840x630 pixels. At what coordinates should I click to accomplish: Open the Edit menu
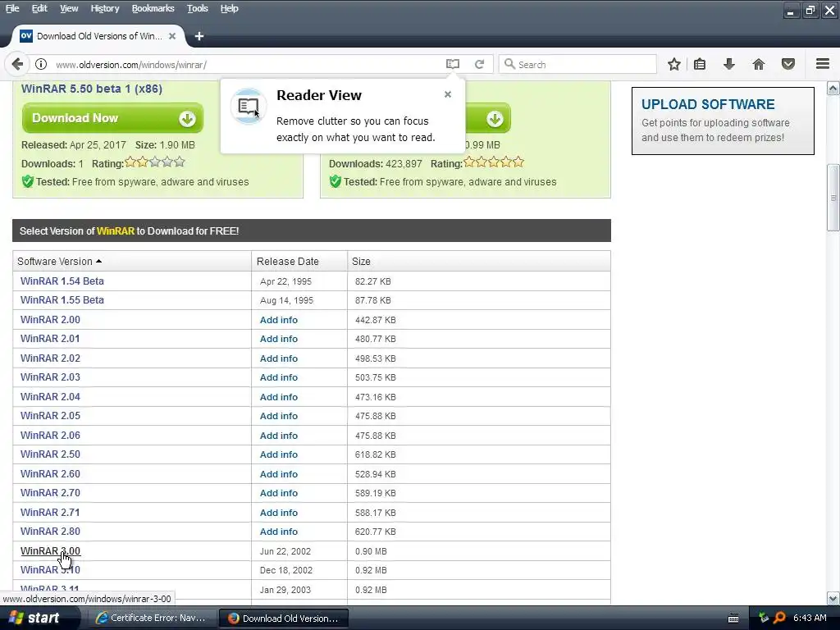click(x=39, y=8)
